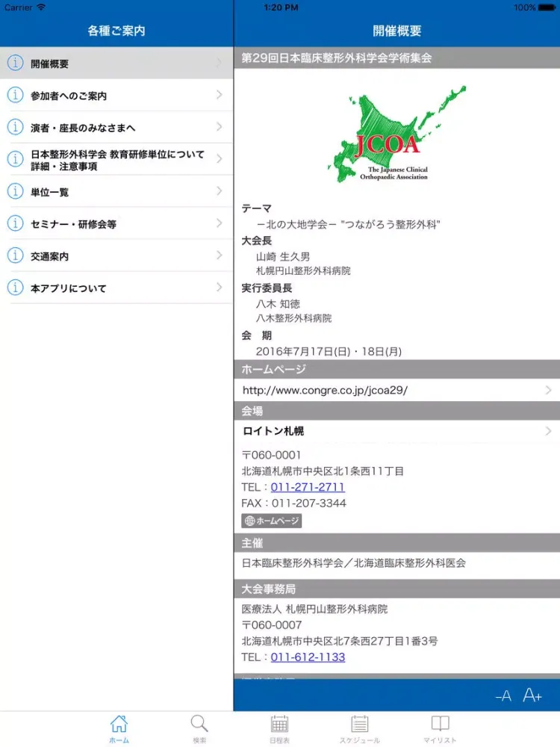The height and width of the screenshot is (747, 560).
Task: Tap the Wi-Fi icon in status bar
Action: 41,7
